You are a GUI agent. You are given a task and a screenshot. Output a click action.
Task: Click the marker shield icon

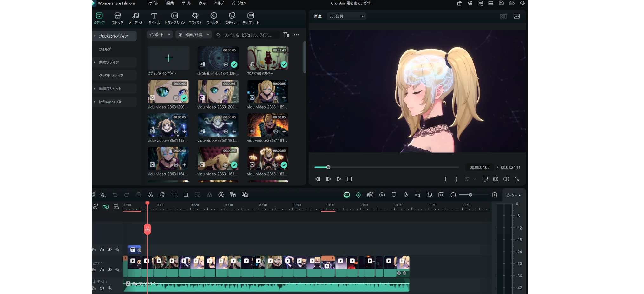pos(394,195)
